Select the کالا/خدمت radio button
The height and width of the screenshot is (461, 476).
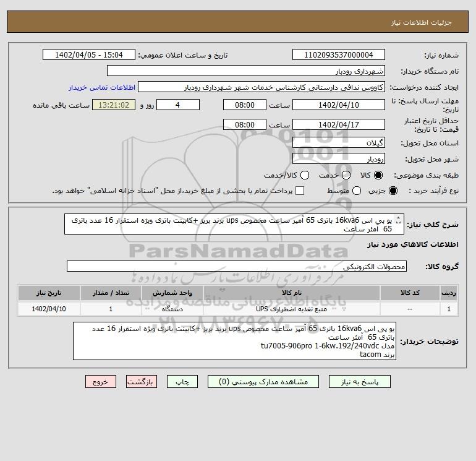pos(305,175)
